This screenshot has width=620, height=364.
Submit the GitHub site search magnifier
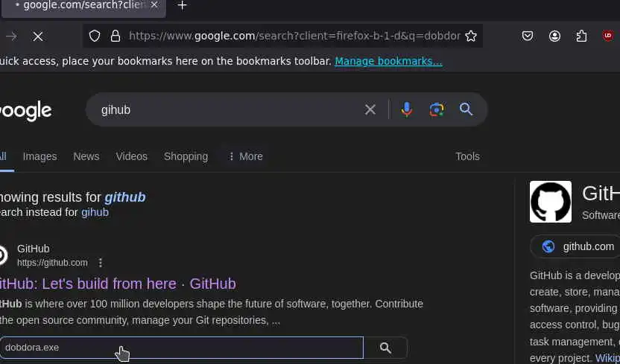point(385,348)
